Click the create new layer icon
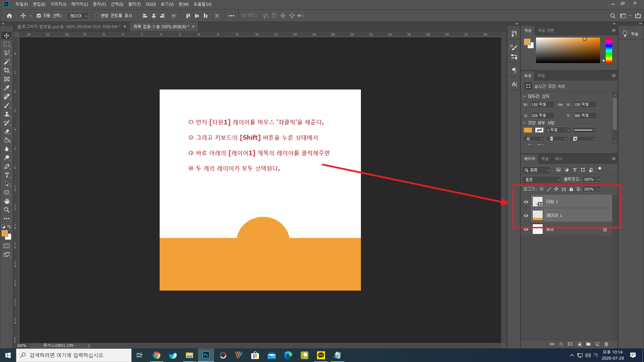This screenshot has width=644, height=362. [x=597, y=344]
